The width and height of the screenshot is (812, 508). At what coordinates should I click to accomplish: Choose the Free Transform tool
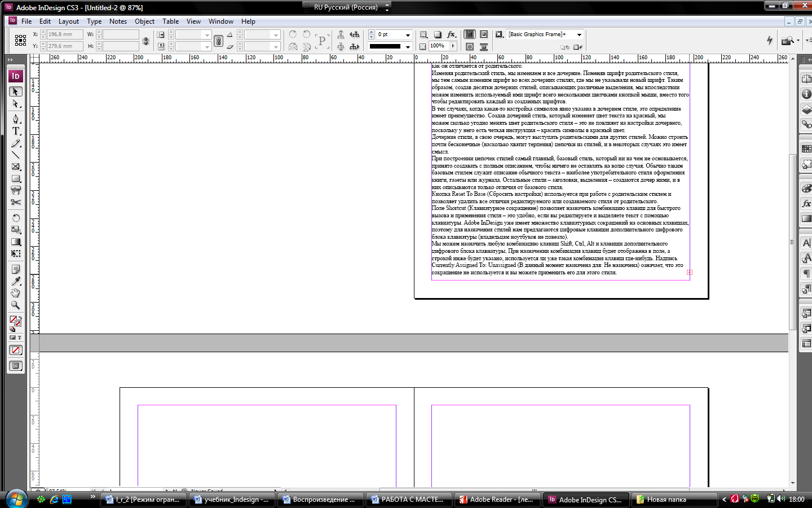[16, 253]
